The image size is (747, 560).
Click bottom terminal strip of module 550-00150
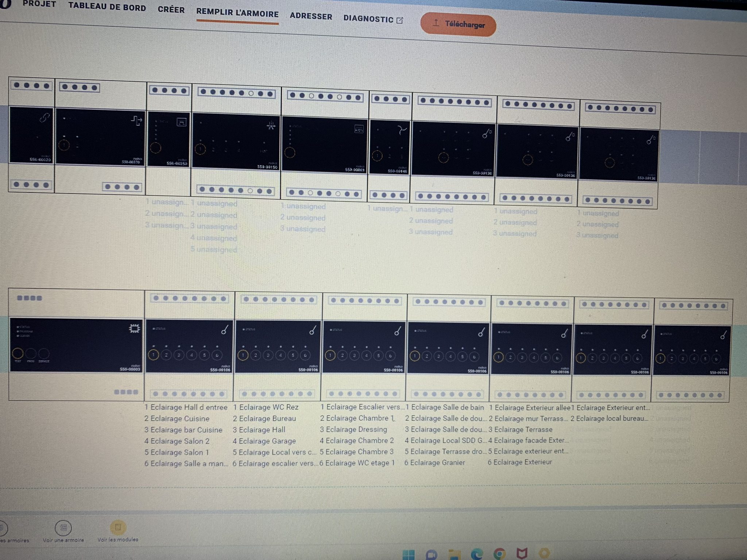[236, 190]
